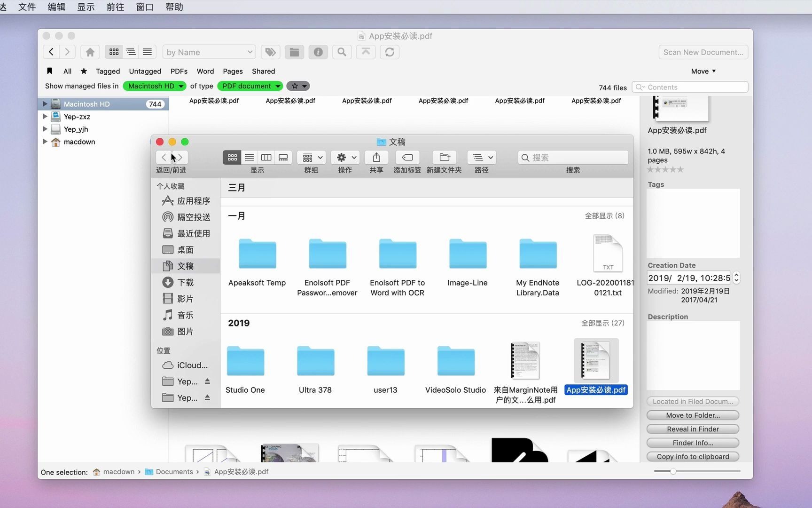Toggle the starred filter next to All
The image size is (812, 508).
pos(84,71)
